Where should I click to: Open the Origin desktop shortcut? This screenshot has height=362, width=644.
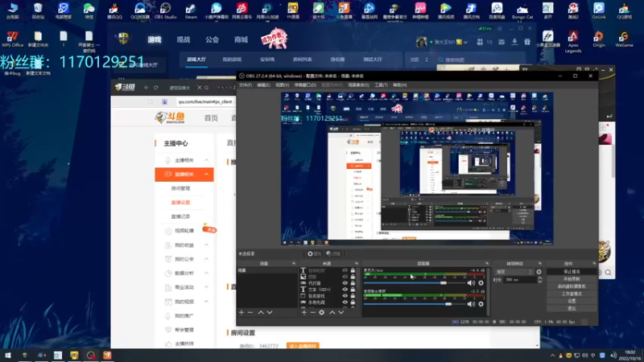click(x=598, y=39)
